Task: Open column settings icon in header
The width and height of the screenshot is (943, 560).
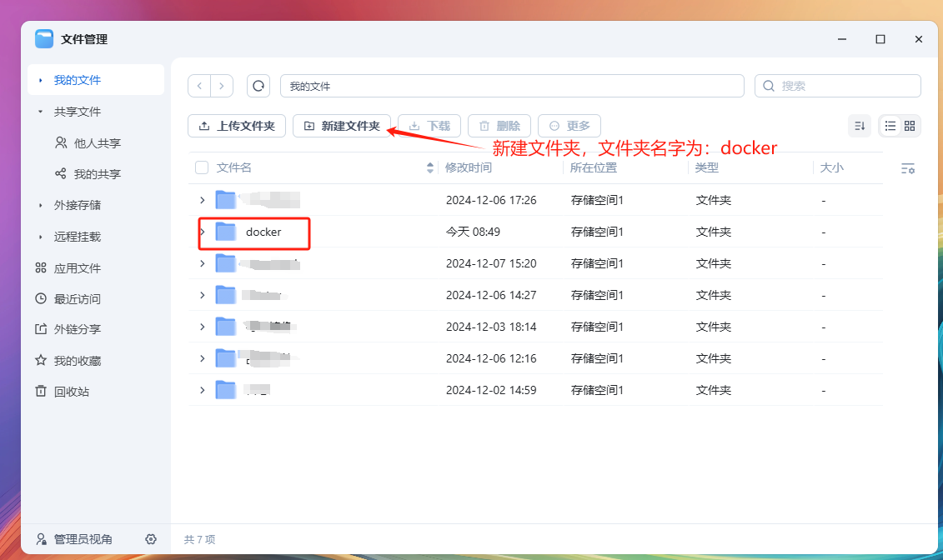Action: pyautogui.click(x=908, y=168)
